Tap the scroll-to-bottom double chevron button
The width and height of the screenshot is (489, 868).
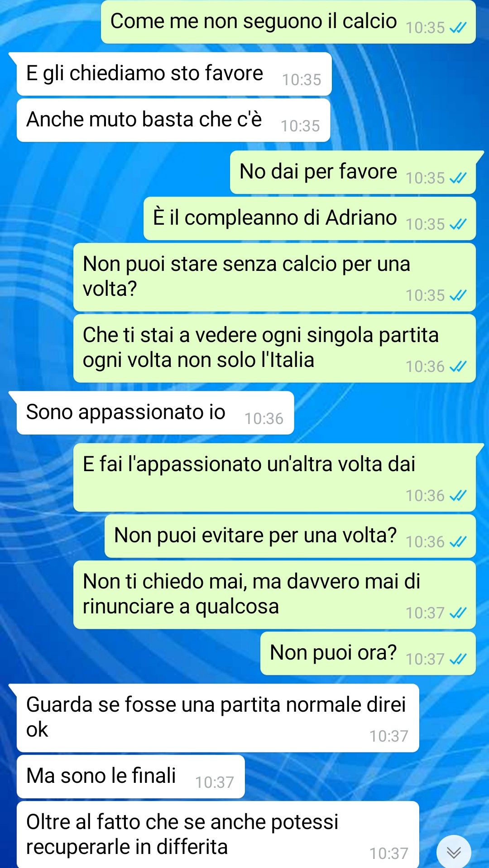[x=454, y=852]
